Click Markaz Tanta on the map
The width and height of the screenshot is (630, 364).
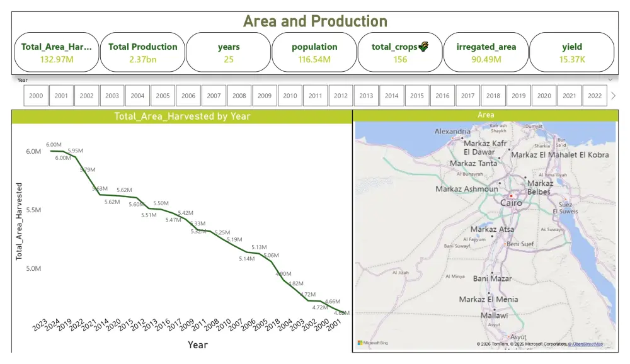pos(473,164)
